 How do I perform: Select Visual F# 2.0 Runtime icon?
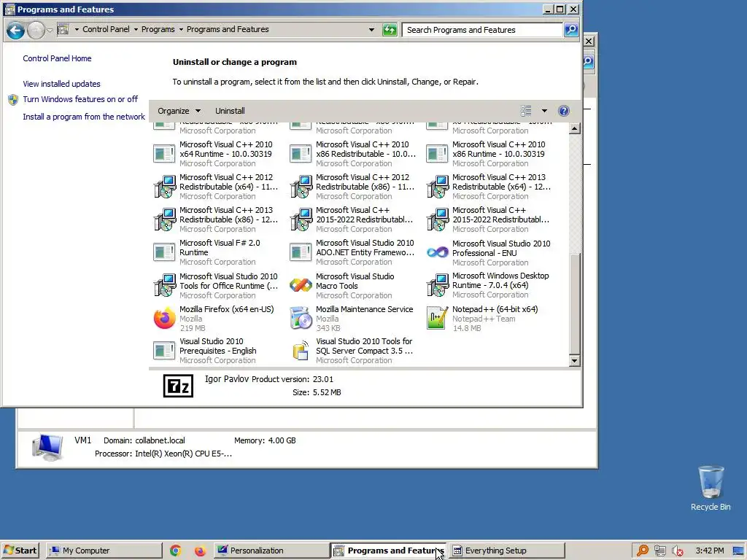164,252
